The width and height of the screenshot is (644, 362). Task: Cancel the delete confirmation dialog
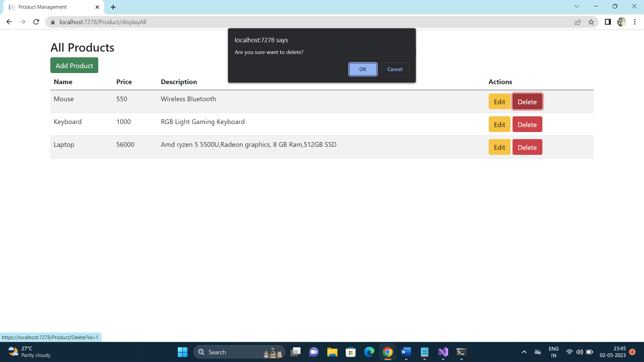pyautogui.click(x=395, y=69)
